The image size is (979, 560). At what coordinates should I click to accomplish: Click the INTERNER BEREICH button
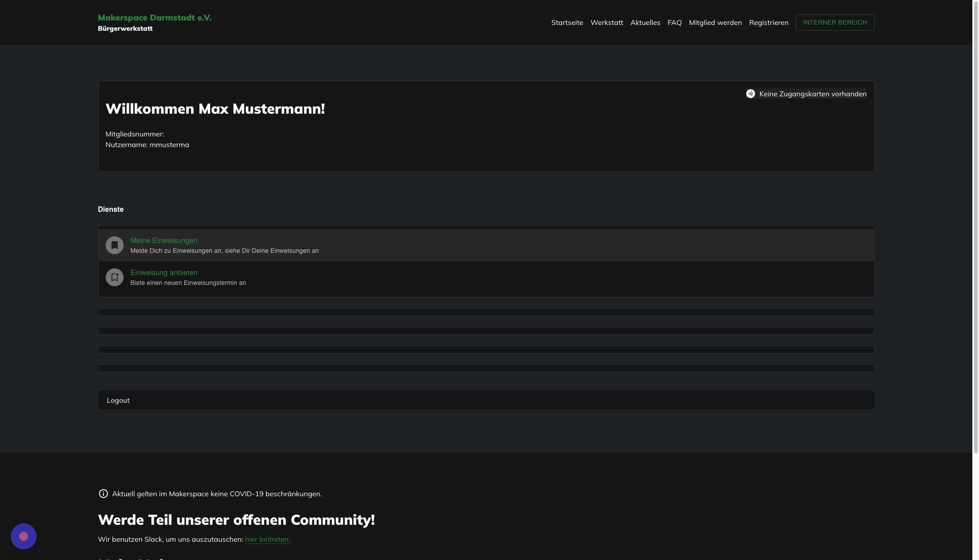click(834, 22)
